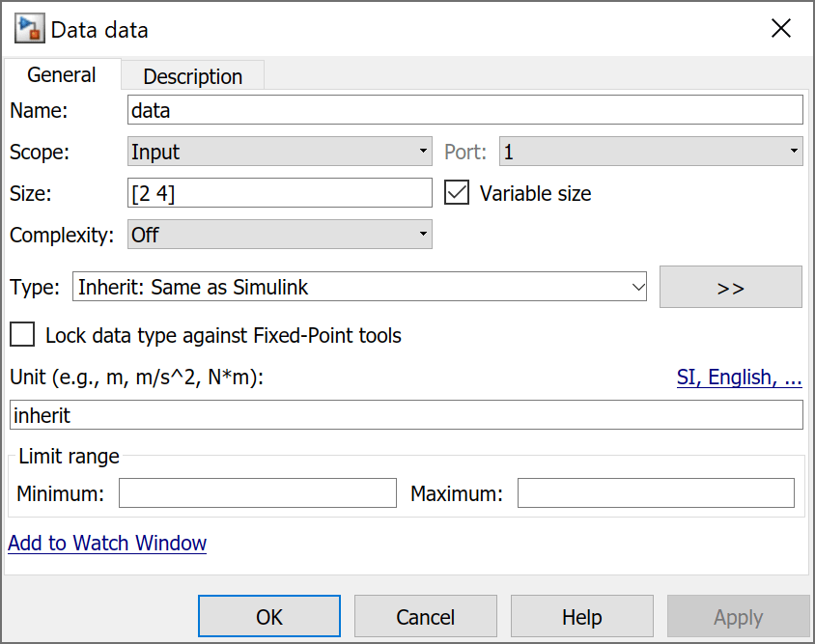Expand the Port number dropdown
Screen dimensions: 815x644
click(x=650, y=152)
